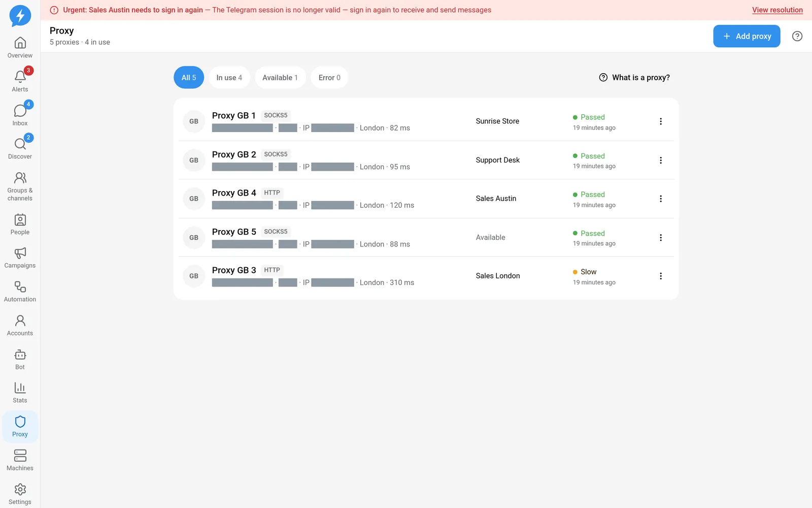This screenshot has height=508, width=812.
Task: Open the View resolution link
Action: 777,10
